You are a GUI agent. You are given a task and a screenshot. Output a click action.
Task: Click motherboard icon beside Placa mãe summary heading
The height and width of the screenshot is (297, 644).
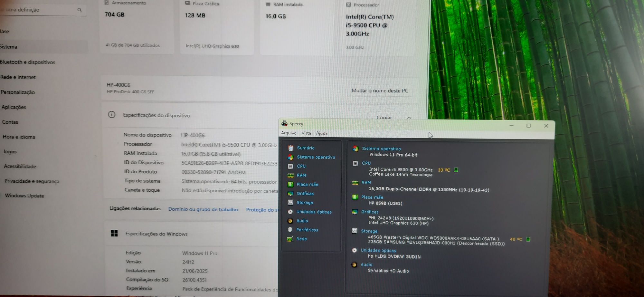355,197
